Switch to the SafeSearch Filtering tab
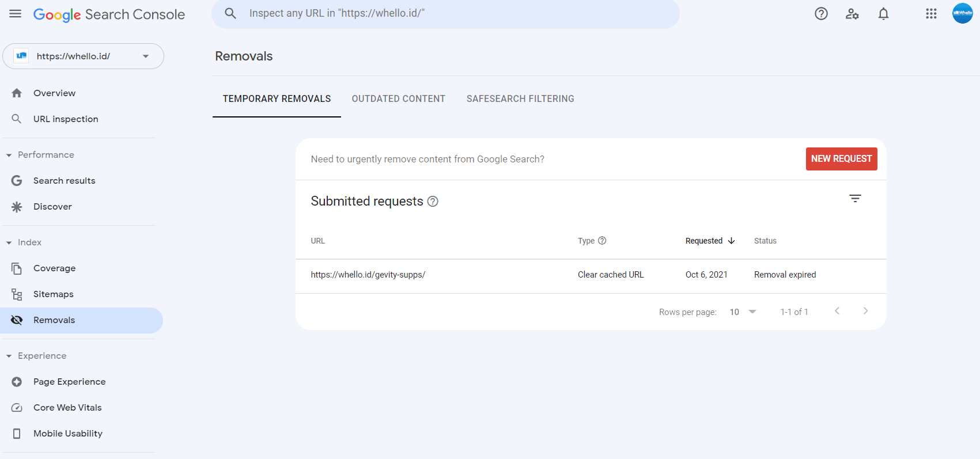 [520, 99]
